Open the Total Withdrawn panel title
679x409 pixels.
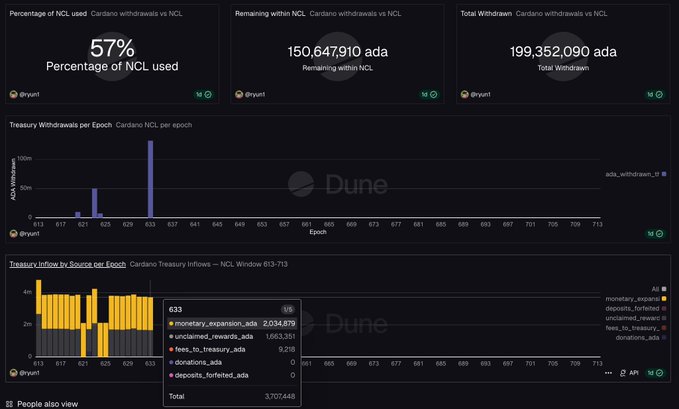(x=486, y=13)
